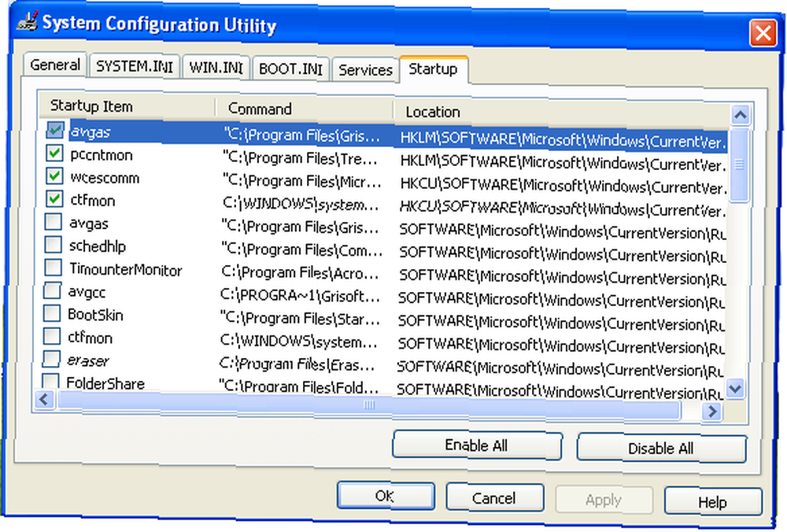Uncheck the checked ctfmon startup item
This screenshot has height=532, width=787.
[x=54, y=198]
